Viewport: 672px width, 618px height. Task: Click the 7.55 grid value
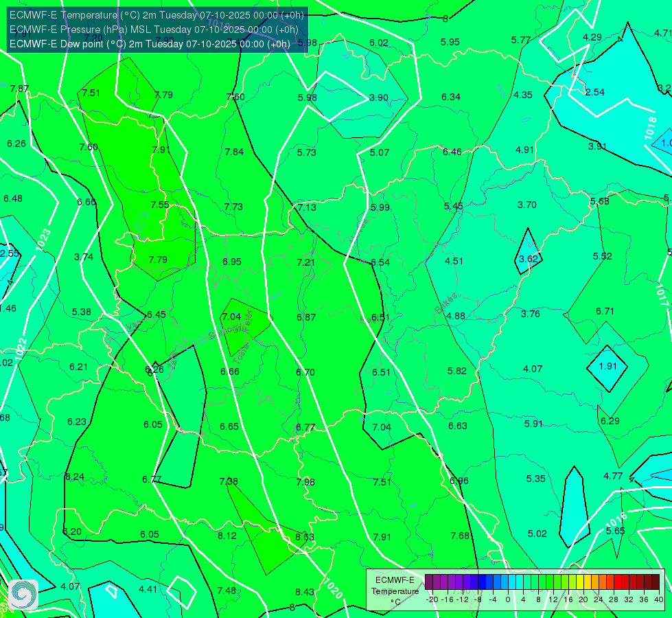pos(160,205)
